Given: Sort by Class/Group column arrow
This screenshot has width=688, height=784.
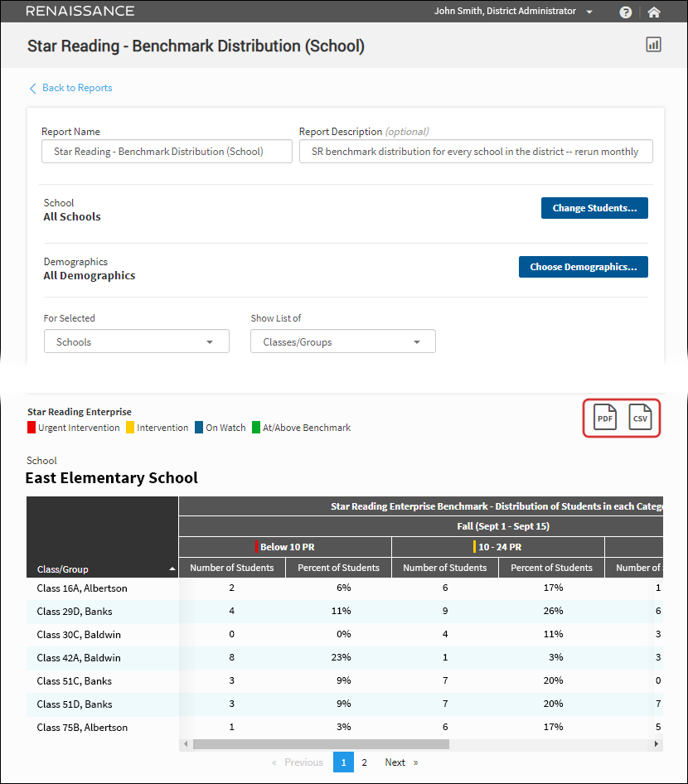Looking at the screenshot, I should click(172, 569).
